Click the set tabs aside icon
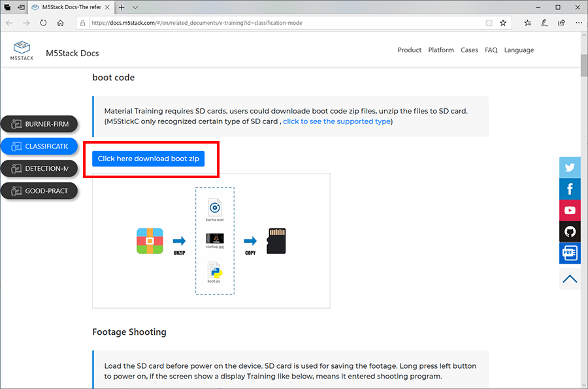The image size is (588, 389). [22, 7]
